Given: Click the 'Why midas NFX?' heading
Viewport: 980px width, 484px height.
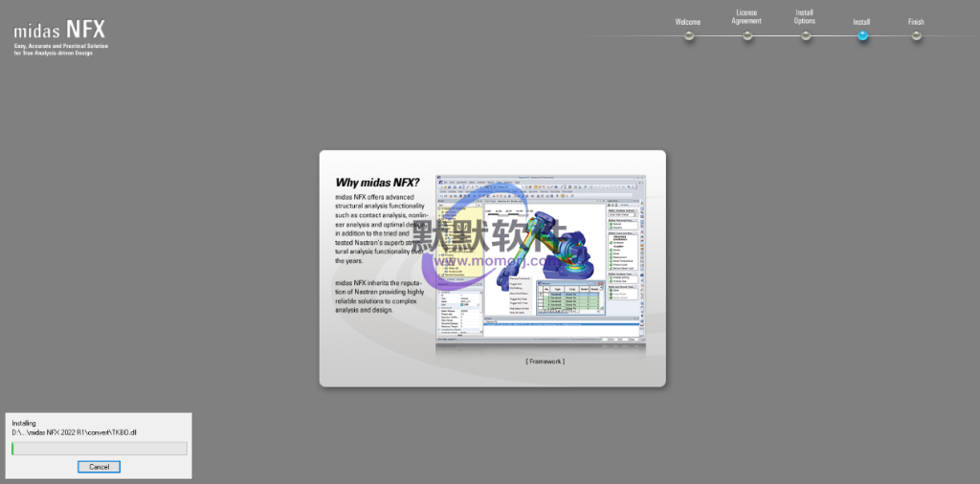Looking at the screenshot, I should 377,183.
